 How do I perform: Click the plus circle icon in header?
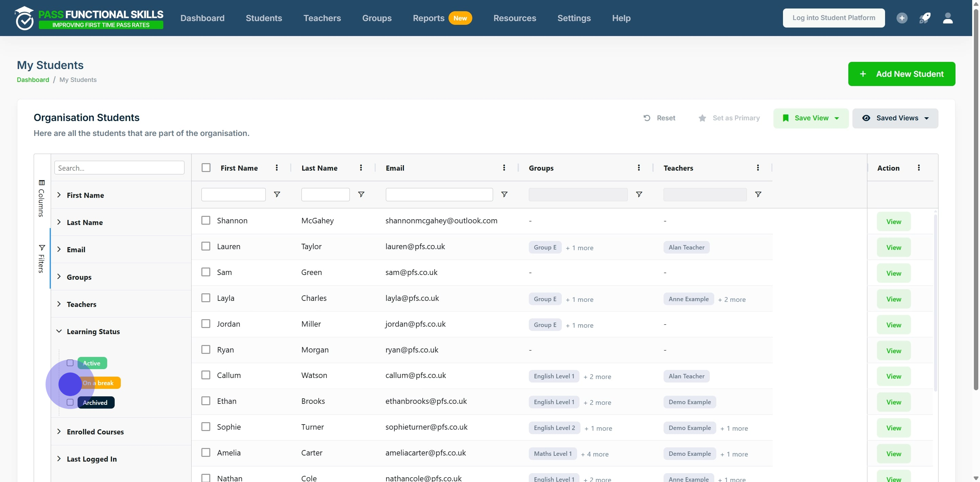[902, 18]
